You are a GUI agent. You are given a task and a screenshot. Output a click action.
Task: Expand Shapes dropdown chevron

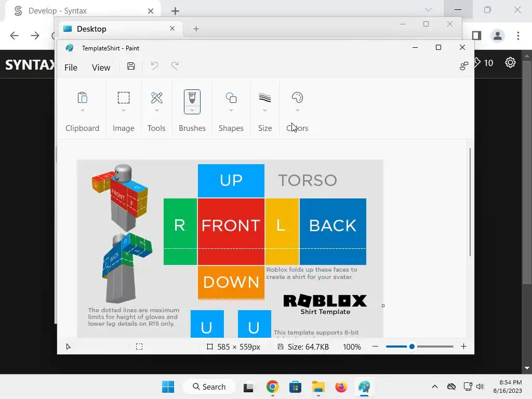point(231,110)
